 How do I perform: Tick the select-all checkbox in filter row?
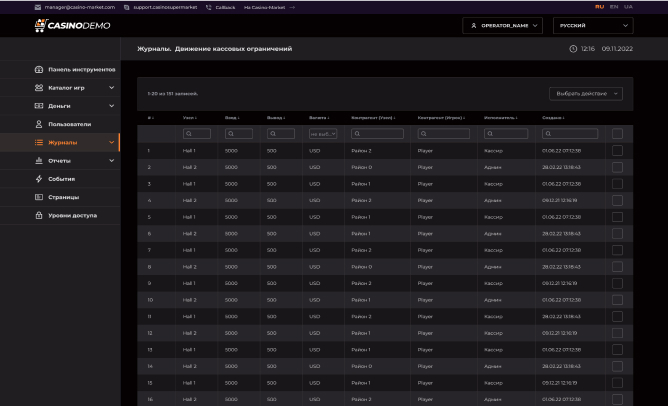[x=617, y=133]
